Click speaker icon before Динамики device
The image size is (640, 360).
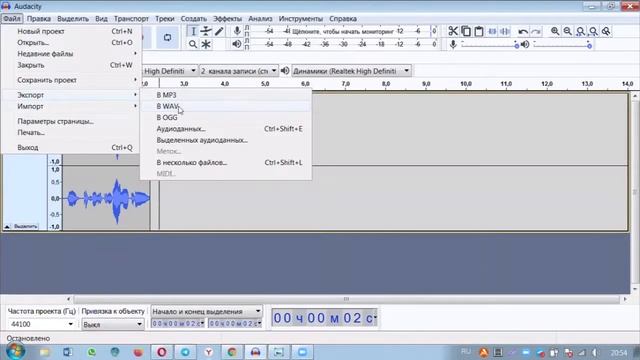285,71
